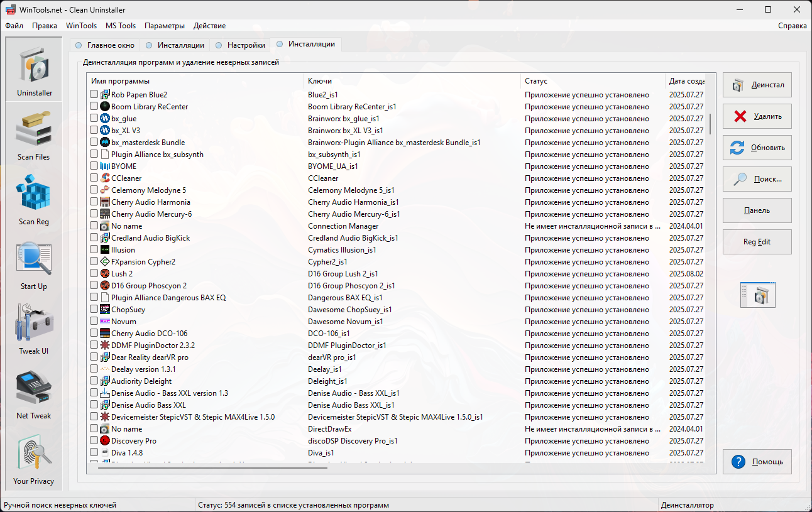This screenshot has height=512, width=812.
Task: Sort by the Статус column header
Action: pyautogui.click(x=593, y=81)
